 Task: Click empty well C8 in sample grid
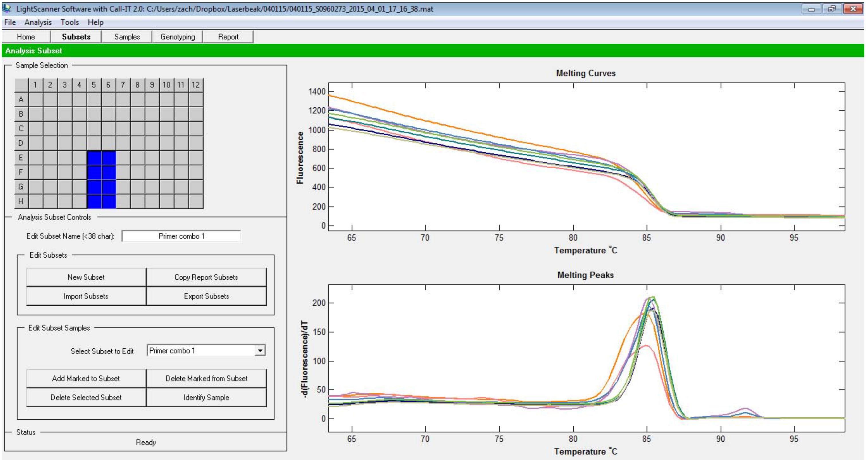[137, 129]
